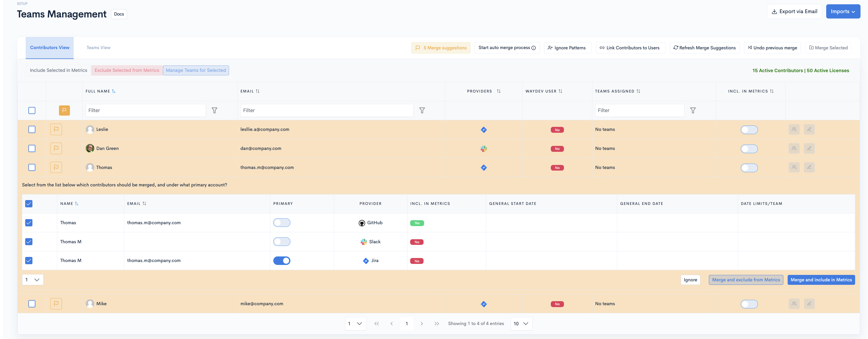
Task: Select Dan Green's row checkbox
Action: click(32, 148)
